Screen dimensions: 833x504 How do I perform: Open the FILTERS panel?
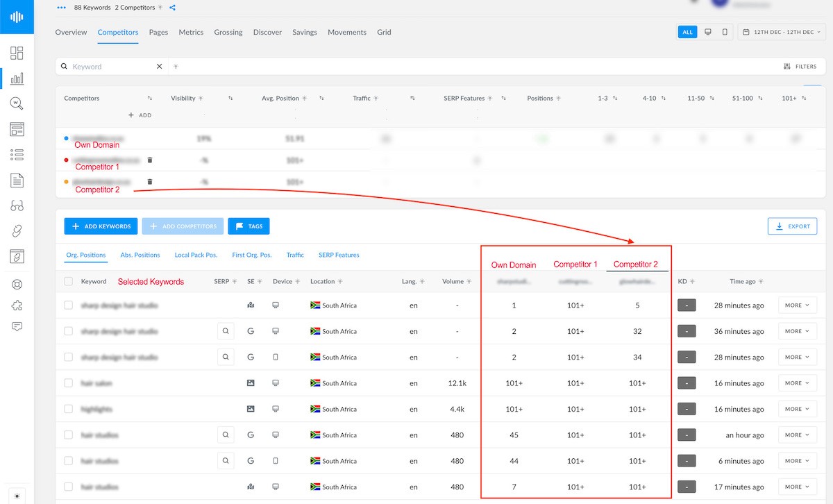pos(800,67)
